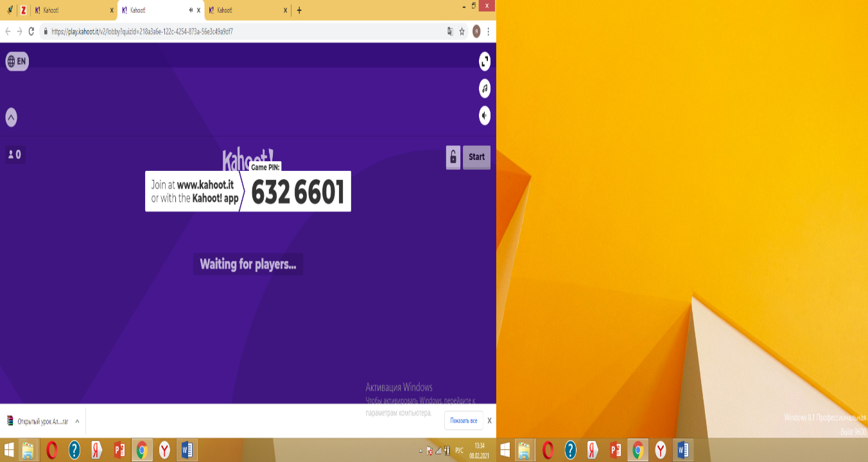Image resolution: width=868 pixels, height=462 pixels.
Task: Bookmark this page with star icon
Action: click(462, 31)
